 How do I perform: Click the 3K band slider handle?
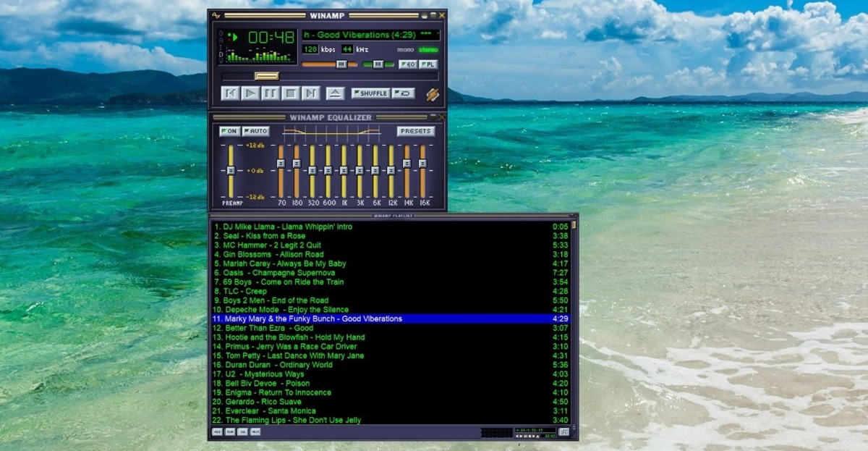359,171
